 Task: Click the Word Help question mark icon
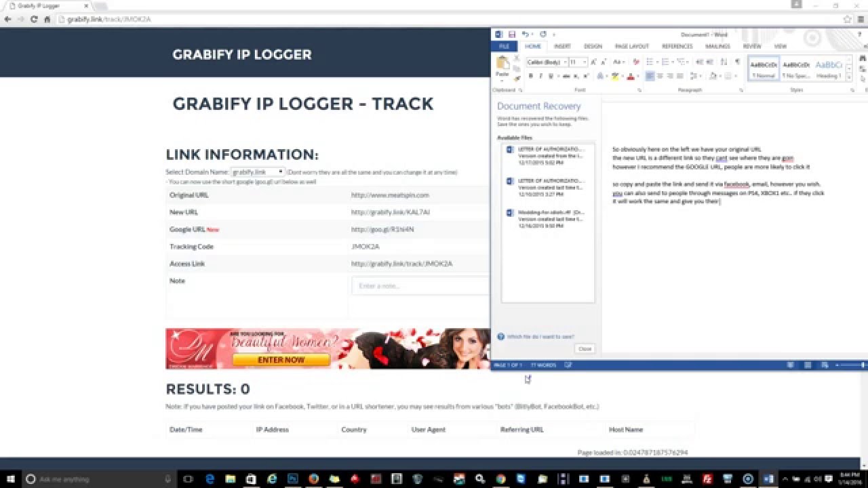(x=859, y=34)
